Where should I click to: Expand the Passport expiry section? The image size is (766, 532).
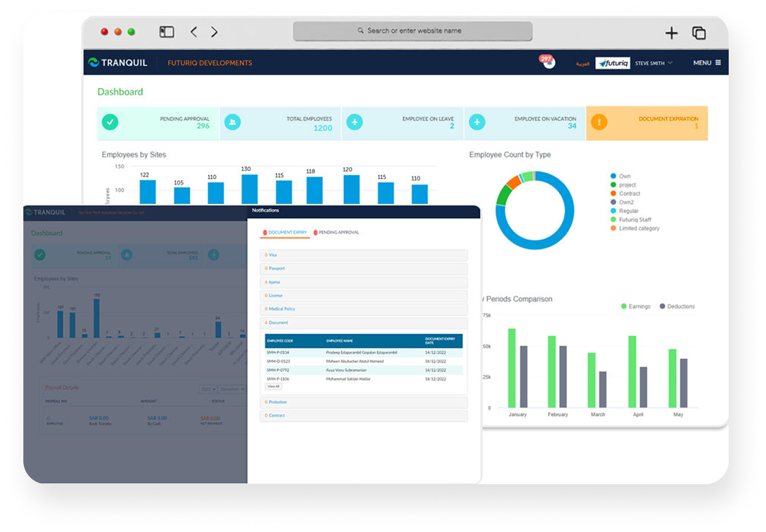tap(277, 268)
